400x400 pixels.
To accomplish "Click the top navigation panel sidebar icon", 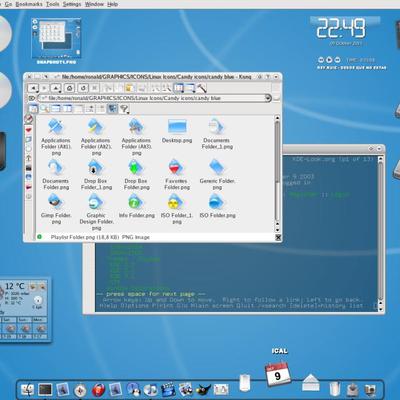I will [29, 119].
